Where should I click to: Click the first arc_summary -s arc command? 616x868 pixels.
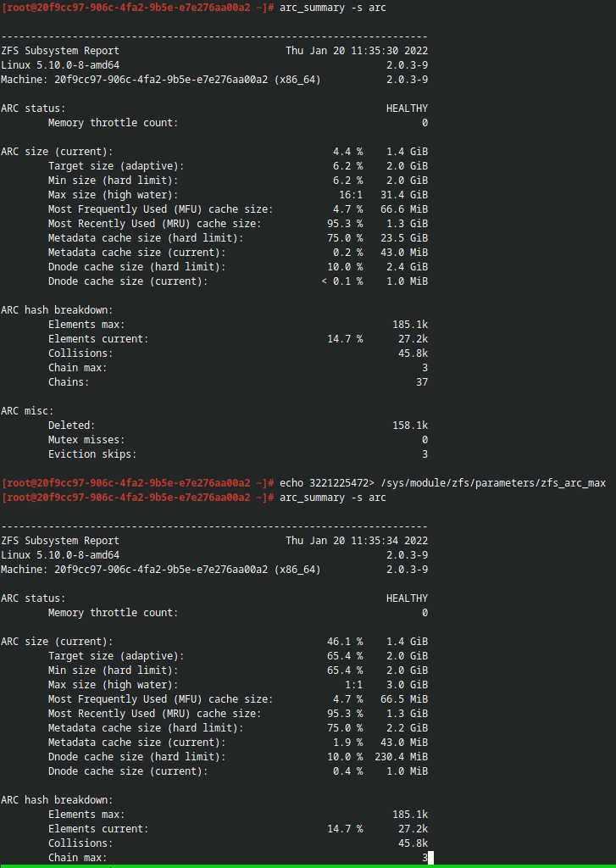click(x=333, y=8)
